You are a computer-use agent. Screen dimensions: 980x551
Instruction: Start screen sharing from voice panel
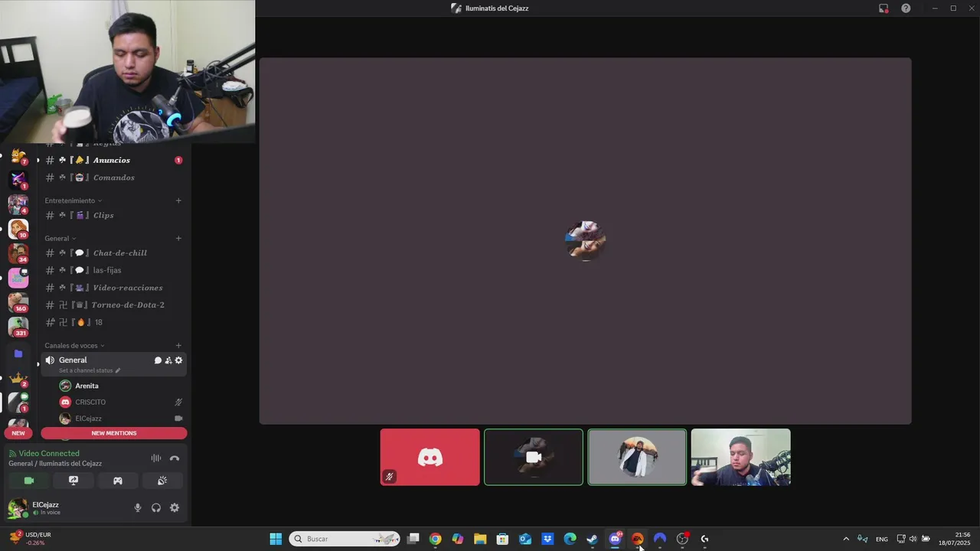coord(73,481)
